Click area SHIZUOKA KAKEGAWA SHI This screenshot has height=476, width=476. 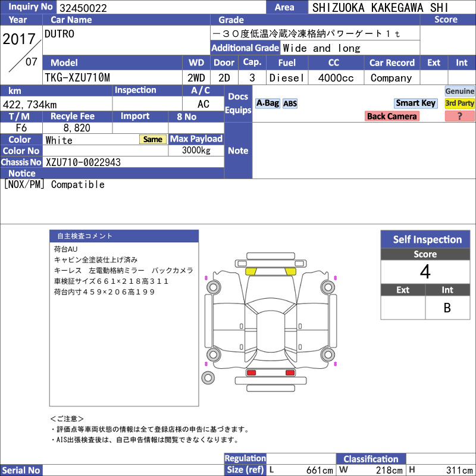[x=380, y=8]
